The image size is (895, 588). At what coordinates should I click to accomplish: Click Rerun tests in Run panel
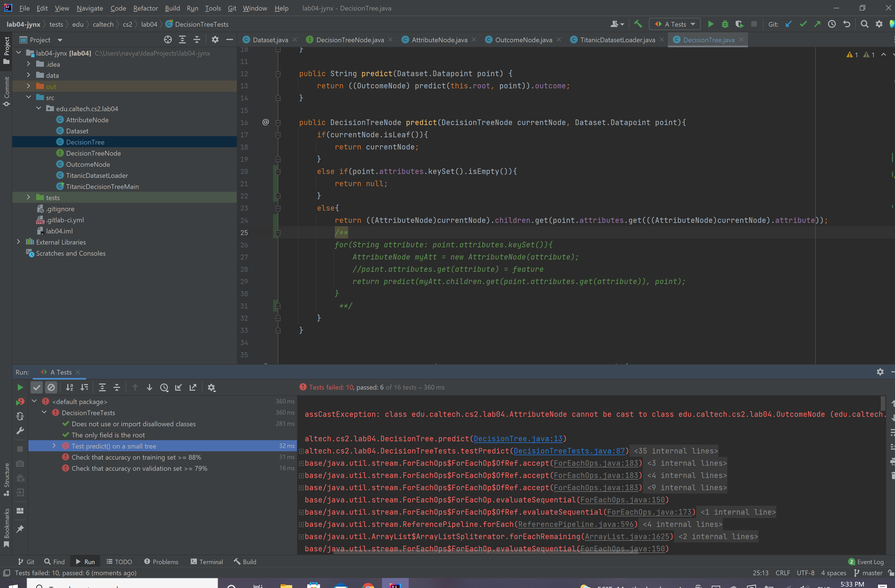(x=20, y=387)
